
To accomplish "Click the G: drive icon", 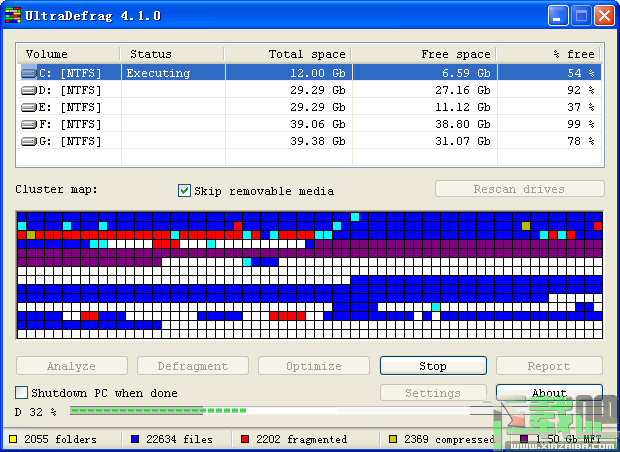I will coord(29,142).
